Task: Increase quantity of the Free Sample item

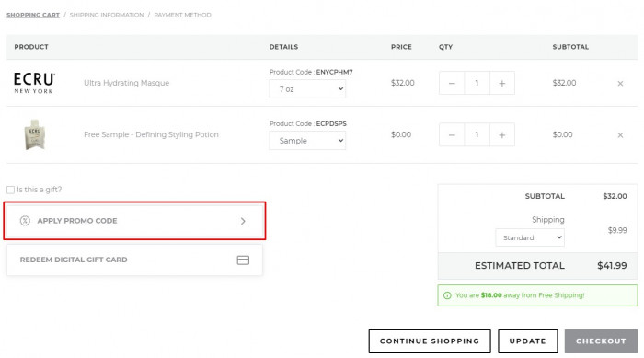Action: pyautogui.click(x=502, y=134)
